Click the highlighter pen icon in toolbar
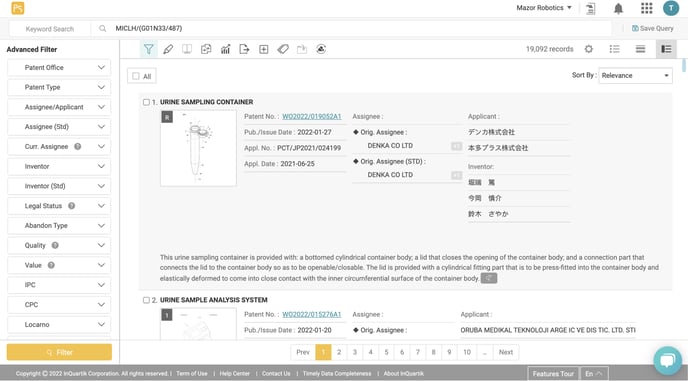 click(168, 49)
